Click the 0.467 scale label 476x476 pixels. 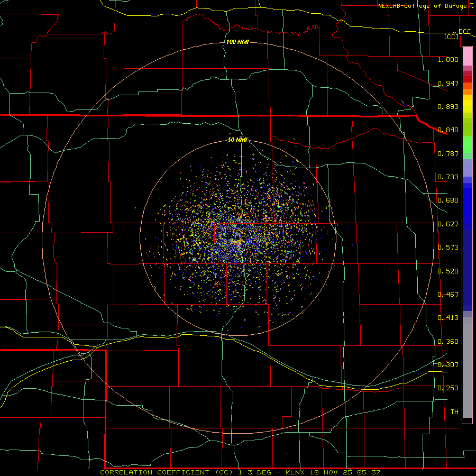[448, 295]
